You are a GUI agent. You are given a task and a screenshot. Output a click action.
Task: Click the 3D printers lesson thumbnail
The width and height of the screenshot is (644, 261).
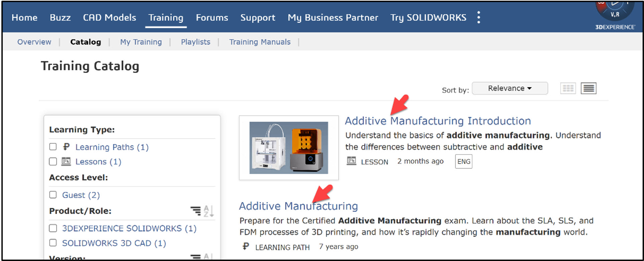pyautogui.click(x=289, y=148)
